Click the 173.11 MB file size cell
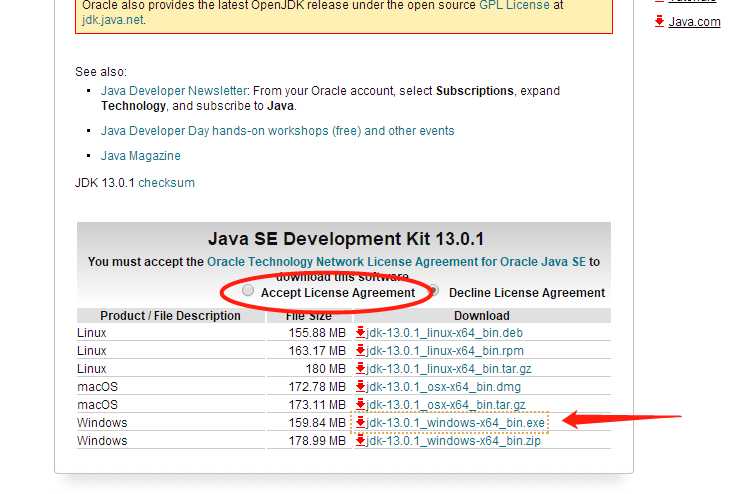 tap(317, 404)
